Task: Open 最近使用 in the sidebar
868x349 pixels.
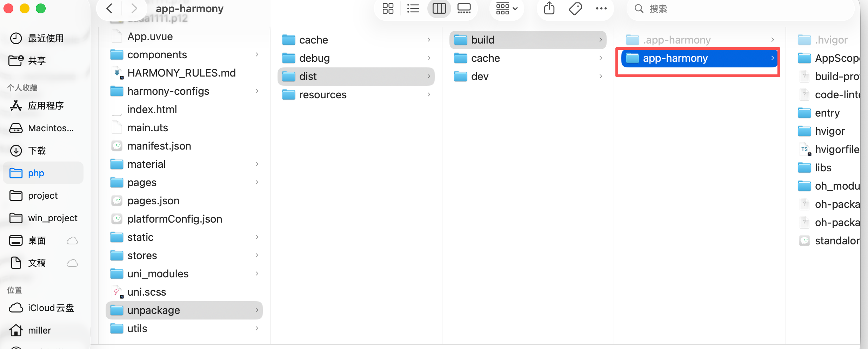Action: (44, 38)
